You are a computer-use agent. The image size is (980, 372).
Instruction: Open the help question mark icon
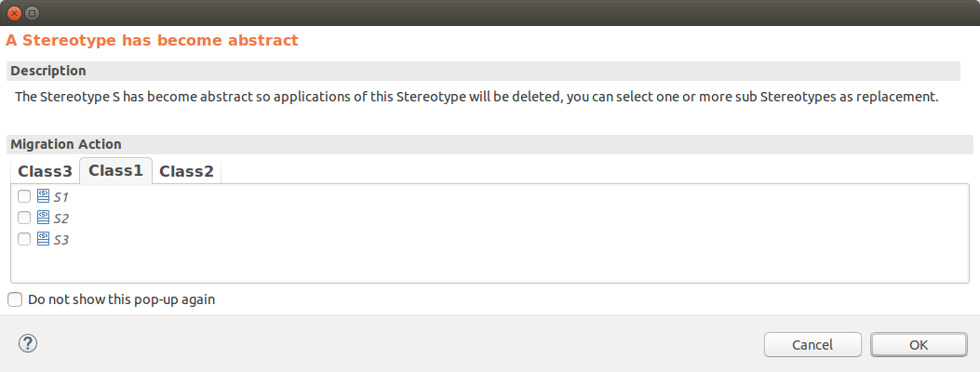(28, 343)
